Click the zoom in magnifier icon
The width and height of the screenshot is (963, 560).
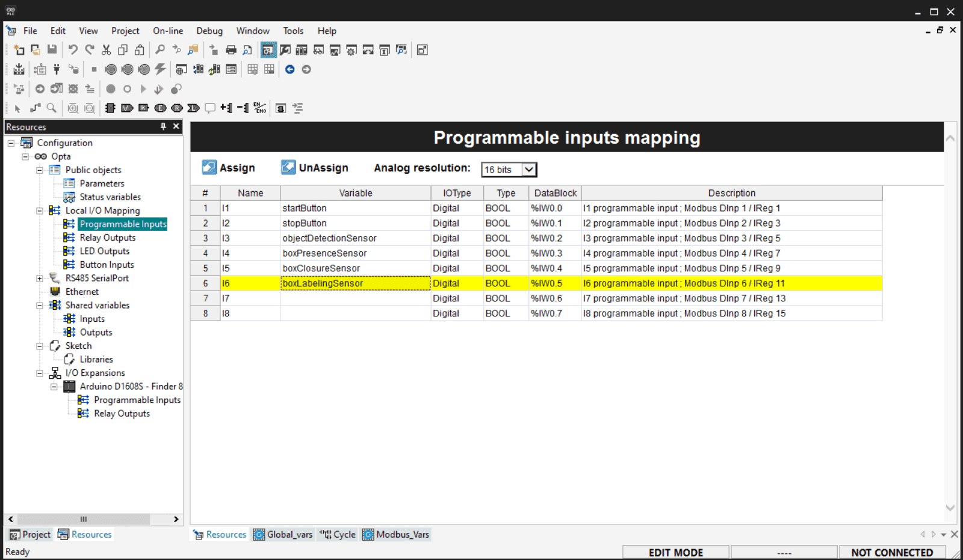tap(73, 108)
